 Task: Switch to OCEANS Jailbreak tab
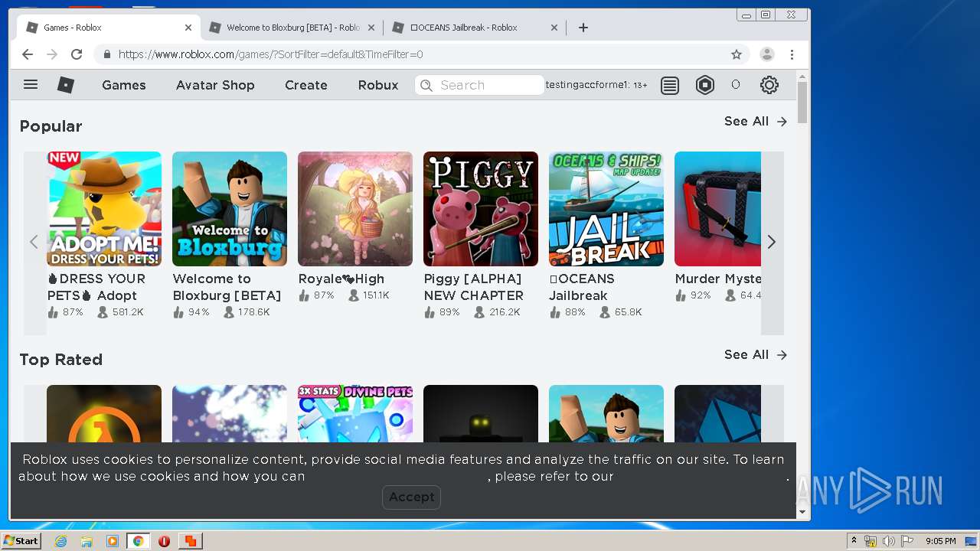point(475,28)
